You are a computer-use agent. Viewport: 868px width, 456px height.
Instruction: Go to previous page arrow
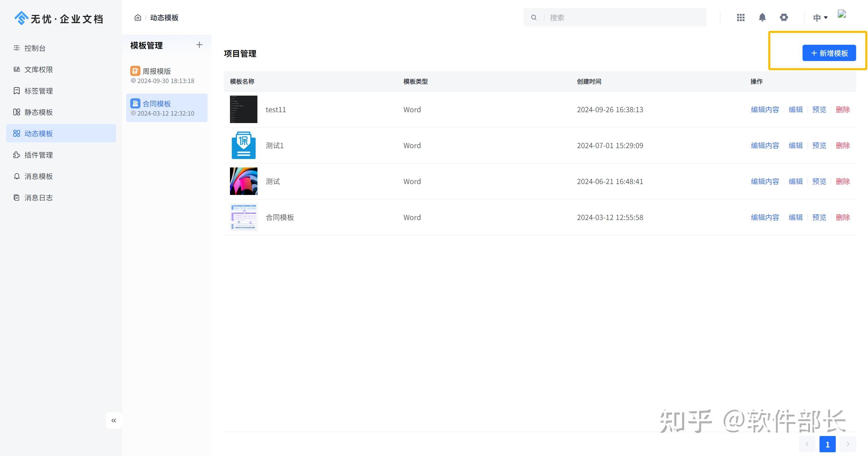click(807, 444)
